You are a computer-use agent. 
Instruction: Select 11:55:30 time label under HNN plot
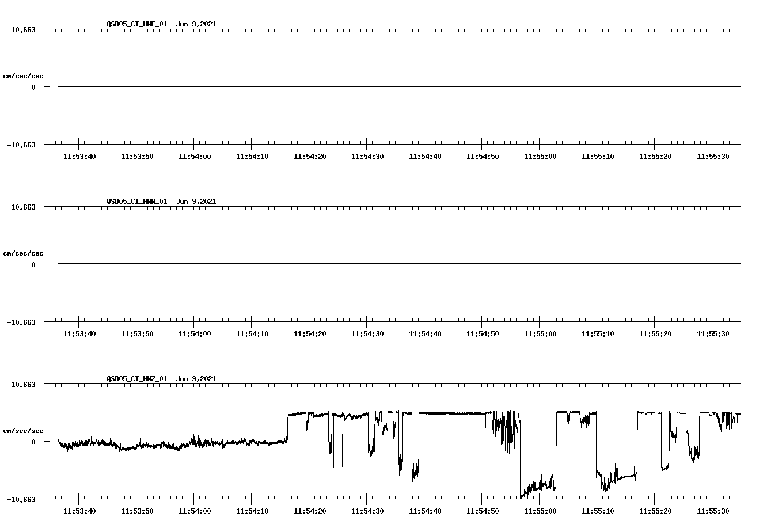pos(713,333)
